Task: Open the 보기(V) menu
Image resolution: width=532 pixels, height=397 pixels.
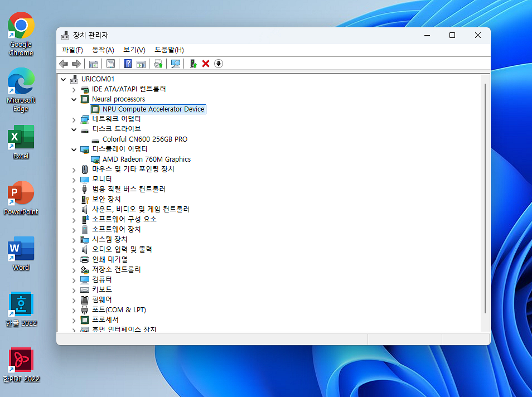Action: click(134, 50)
